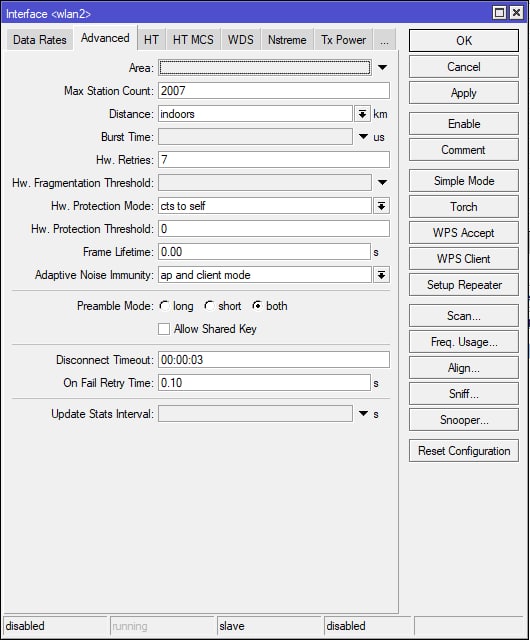Viewport: 530px width, 640px height.
Task: Click the Update Stats Interval field
Action: (255, 413)
